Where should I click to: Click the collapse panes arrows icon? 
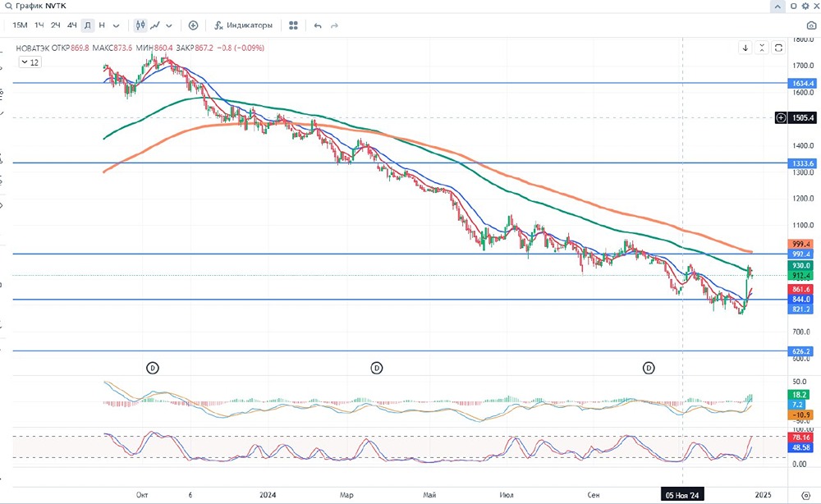coord(762,48)
